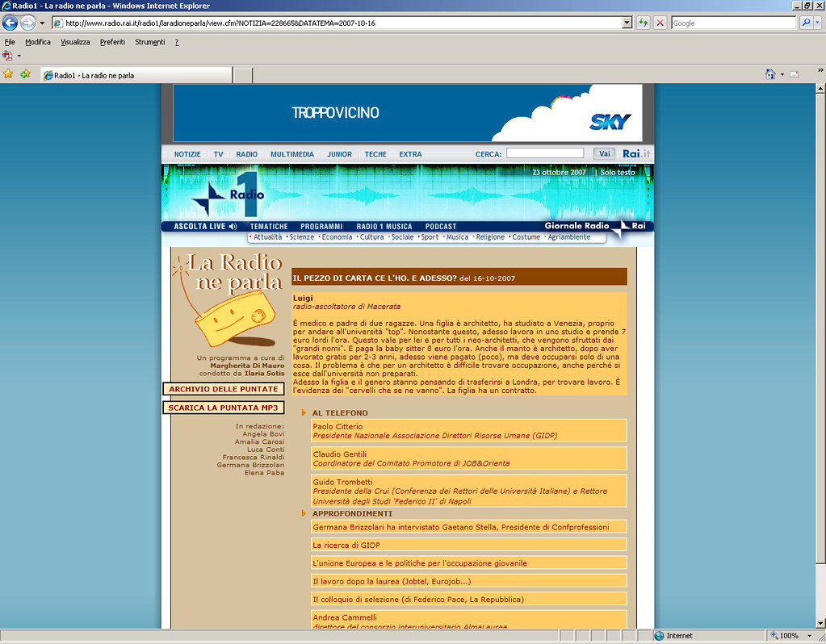The width and height of the screenshot is (826, 644).
Task: Click the Home page icon
Action: 770,74
